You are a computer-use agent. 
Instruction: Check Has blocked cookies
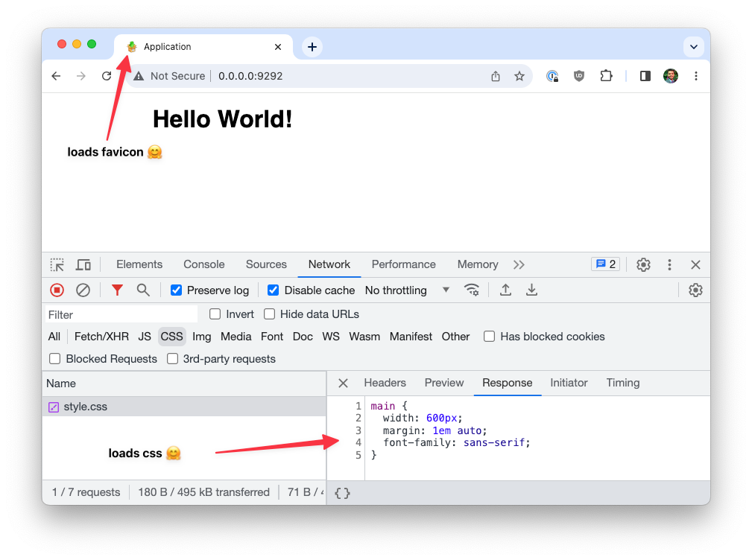click(x=489, y=337)
